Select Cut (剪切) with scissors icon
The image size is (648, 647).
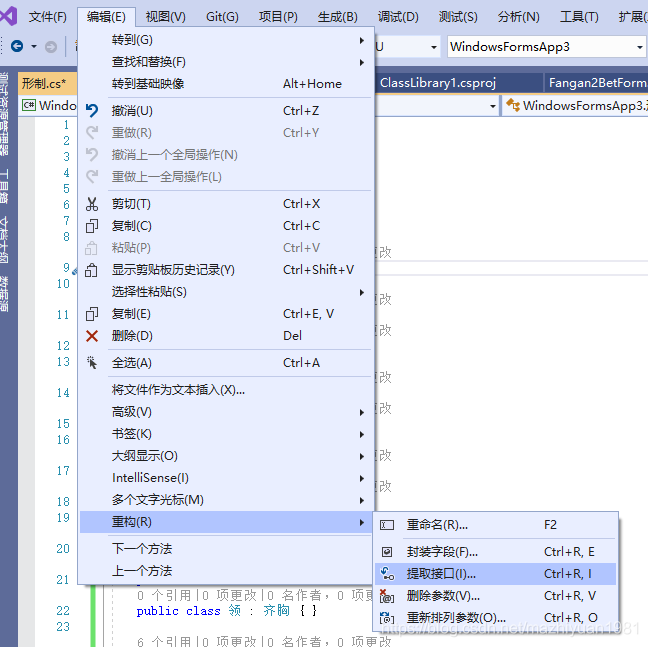tap(132, 204)
